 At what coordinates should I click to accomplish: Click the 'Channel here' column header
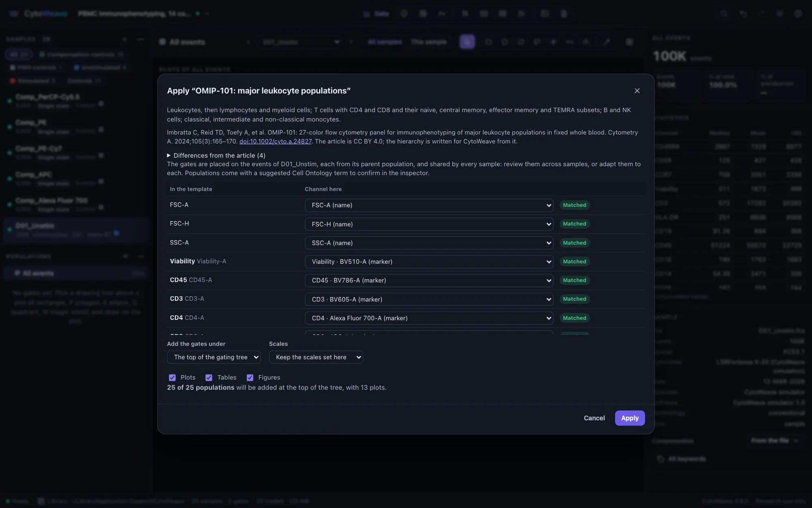(x=323, y=189)
